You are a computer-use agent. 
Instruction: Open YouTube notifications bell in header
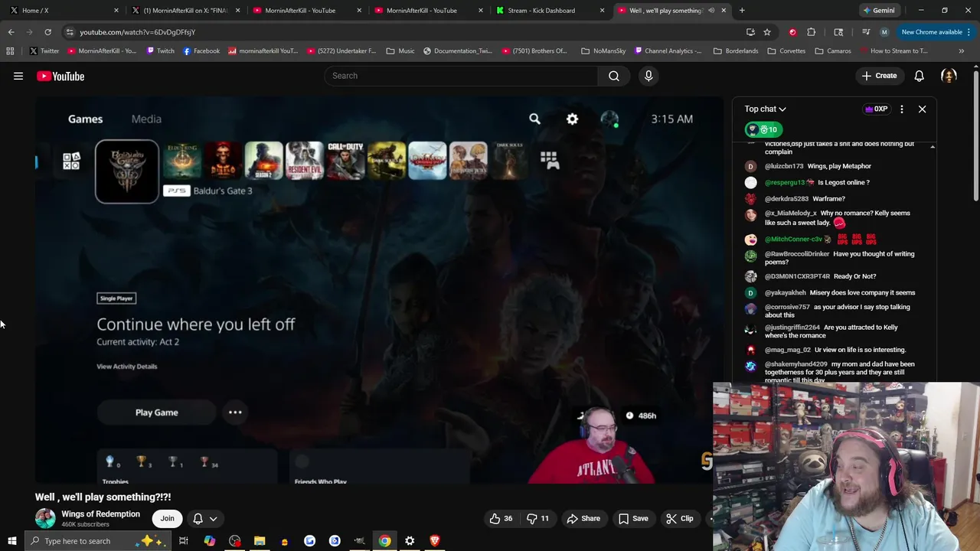coord(919,76)
